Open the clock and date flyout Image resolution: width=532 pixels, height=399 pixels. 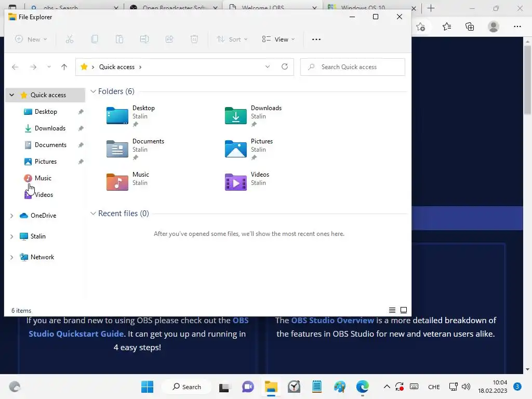[493, 387]
